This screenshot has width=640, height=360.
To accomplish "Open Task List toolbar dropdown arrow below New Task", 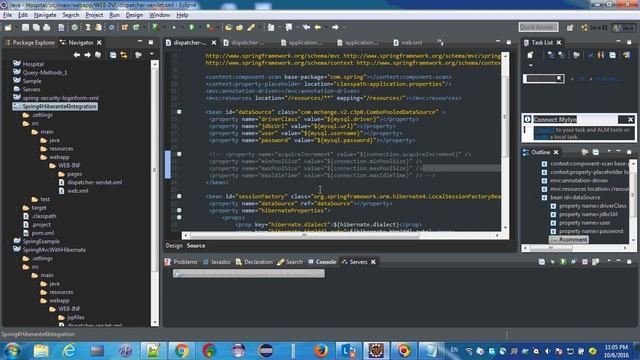I will point(531,65).
